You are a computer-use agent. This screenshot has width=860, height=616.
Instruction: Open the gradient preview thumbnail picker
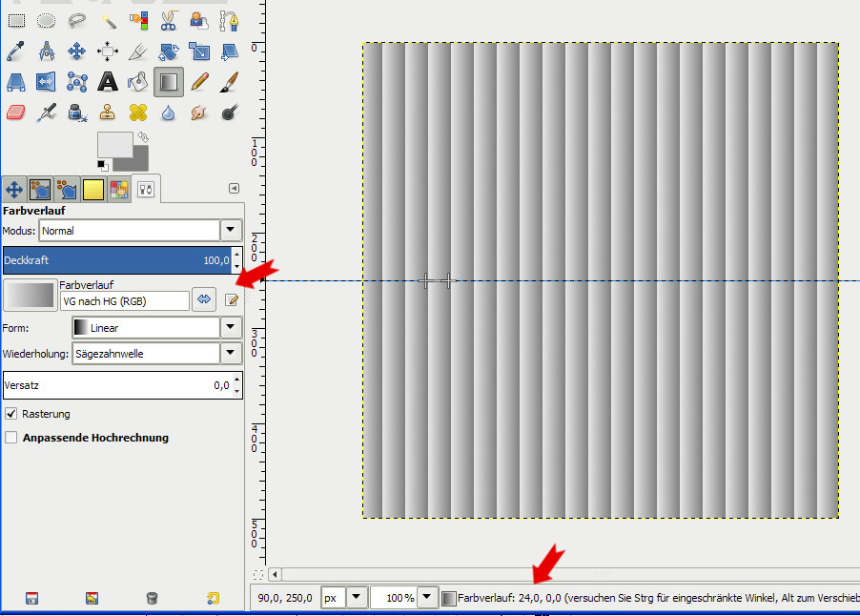click(x=31, y=295)
